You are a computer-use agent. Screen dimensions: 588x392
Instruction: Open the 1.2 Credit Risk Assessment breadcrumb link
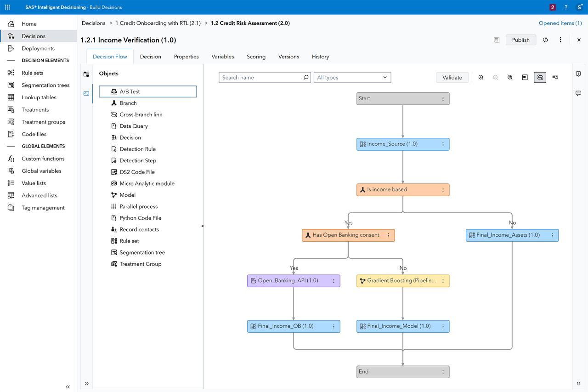point(250,23)
